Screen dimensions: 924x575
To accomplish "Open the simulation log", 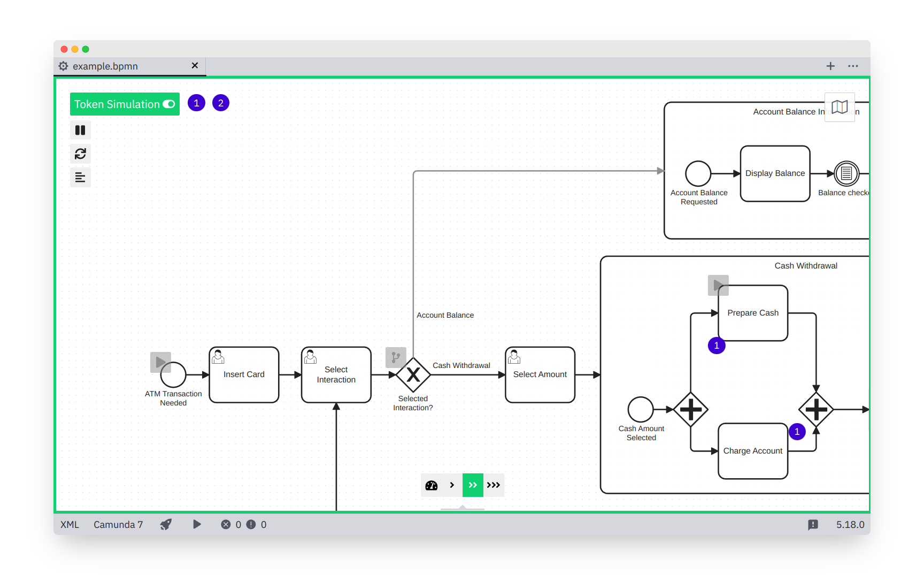I will 80,177.
